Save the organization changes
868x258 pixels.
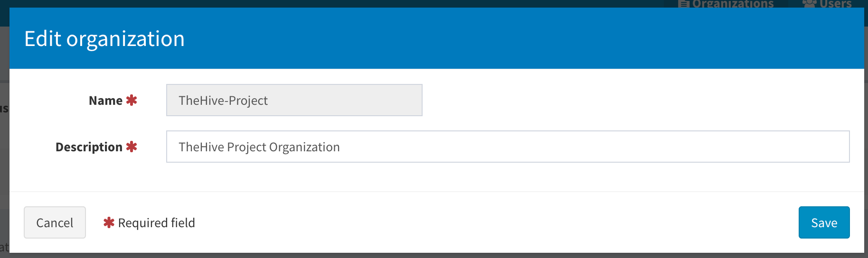tap(824, 222)
